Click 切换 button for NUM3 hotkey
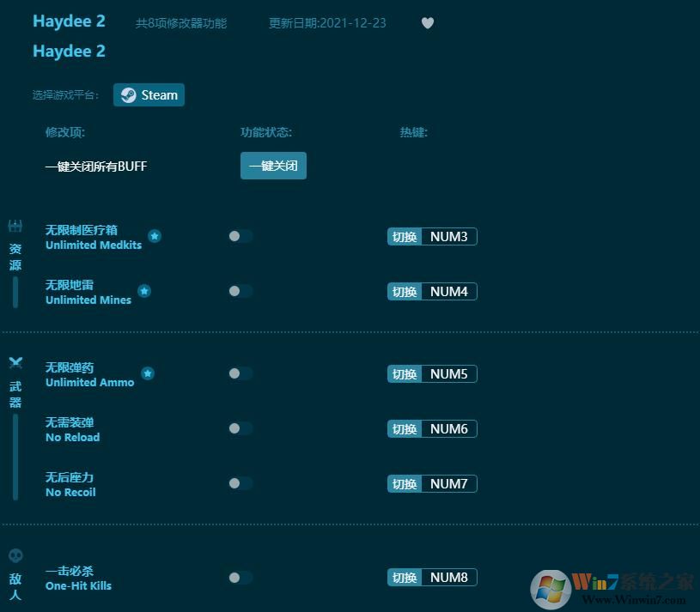This screenshot has height=612, width=700. pyautogui.click(x=405, y=237)
